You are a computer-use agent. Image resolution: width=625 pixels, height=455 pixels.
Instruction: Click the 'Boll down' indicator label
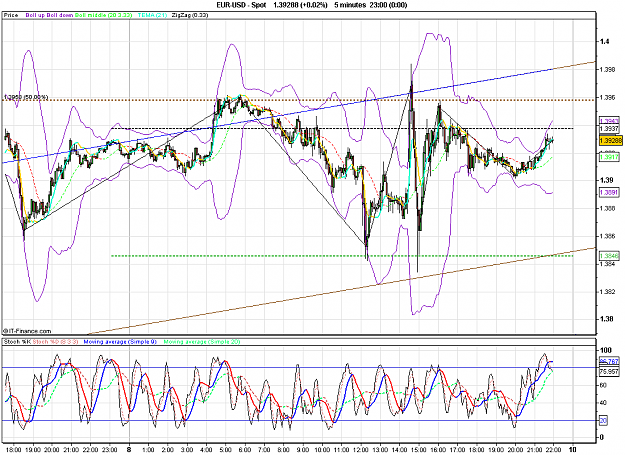pos(60,15)
